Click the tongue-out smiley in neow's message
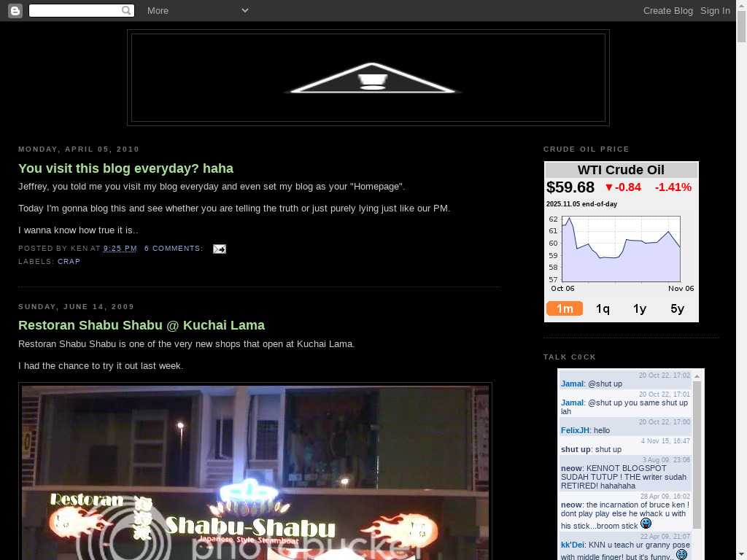 646,524
